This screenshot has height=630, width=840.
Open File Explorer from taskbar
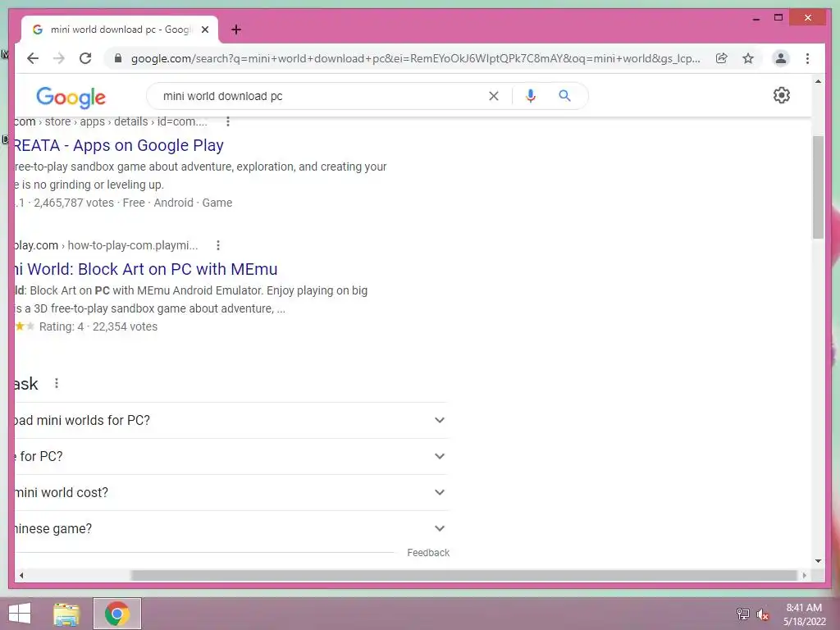(x=66, y=614)
